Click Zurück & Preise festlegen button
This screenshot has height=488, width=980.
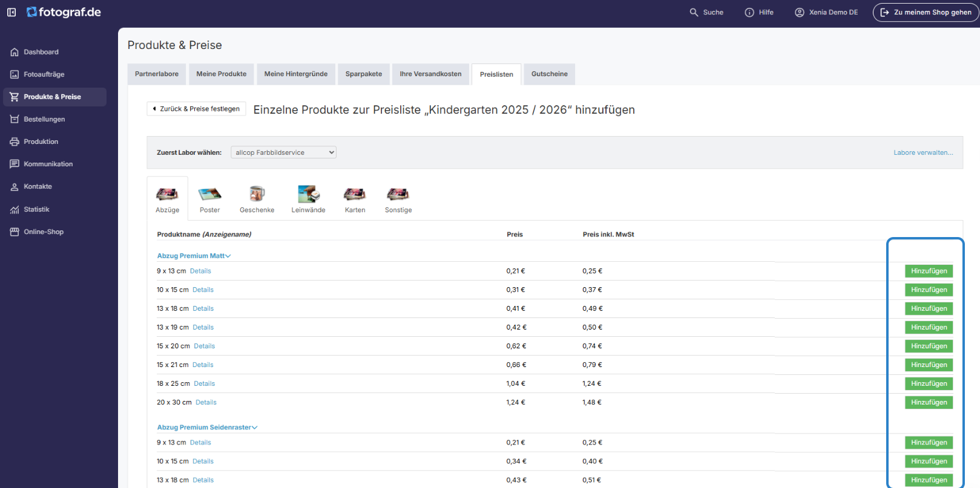[196, 109]
